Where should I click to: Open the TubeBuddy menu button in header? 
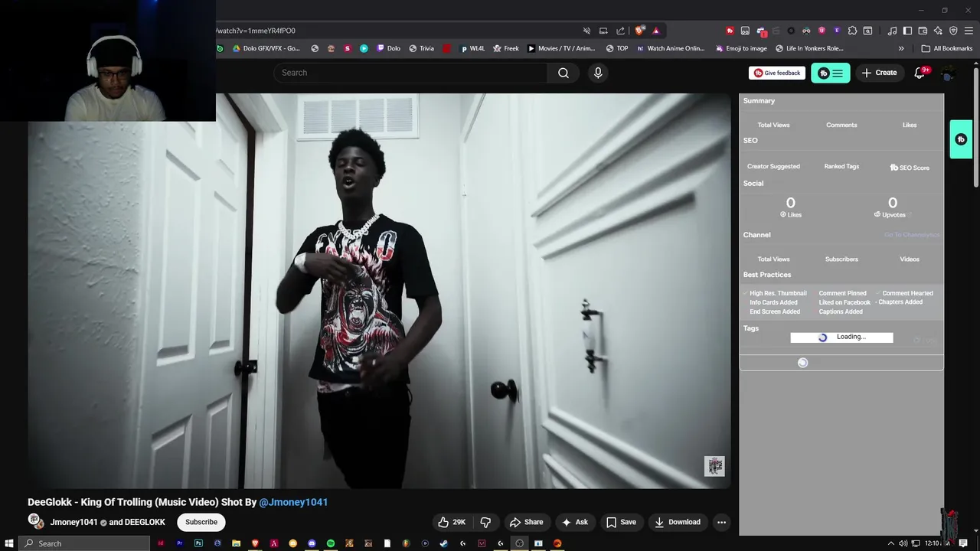[x=831, y=73]
